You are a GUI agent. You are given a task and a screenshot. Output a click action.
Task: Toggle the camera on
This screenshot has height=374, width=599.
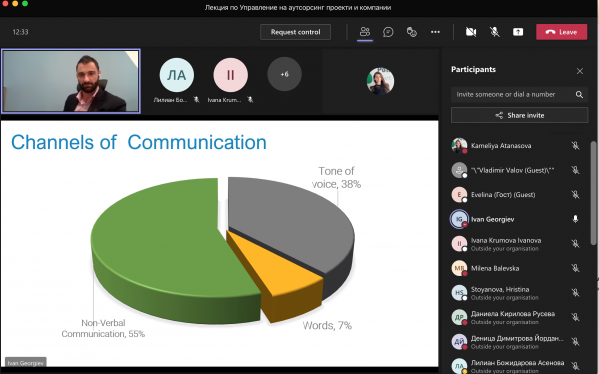[471, 32]
